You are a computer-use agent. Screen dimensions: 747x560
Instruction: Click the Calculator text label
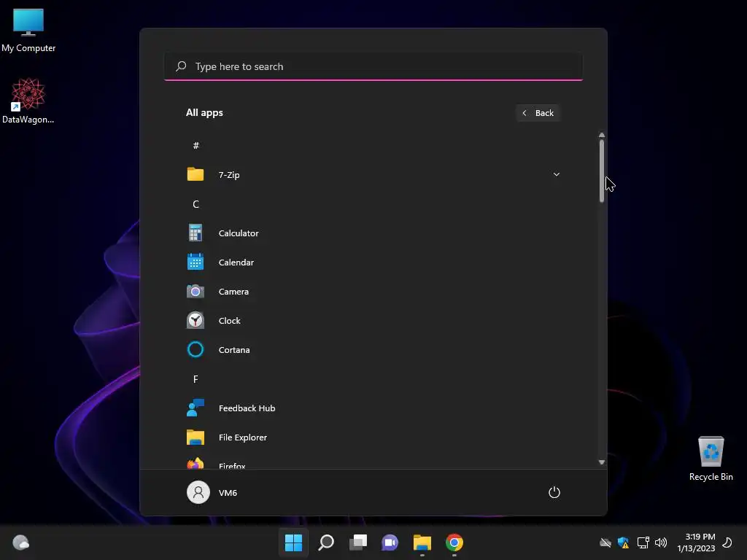(x=239, y=233)
